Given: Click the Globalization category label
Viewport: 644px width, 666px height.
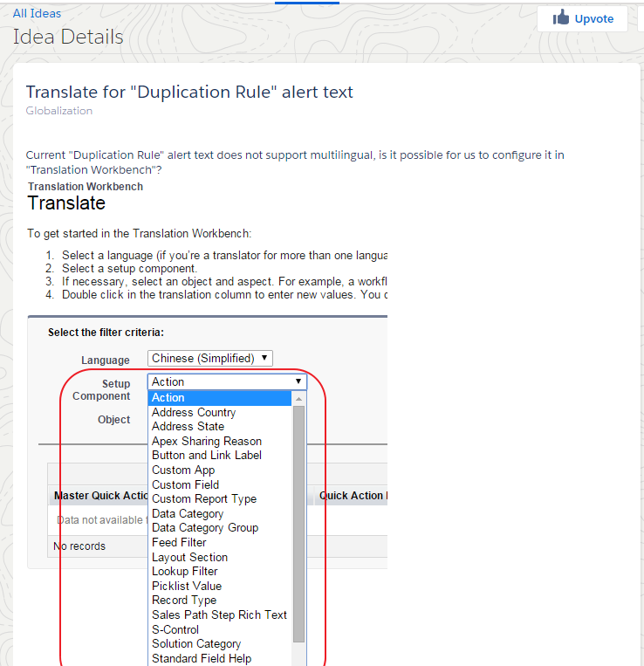Looking at the screenshot, I should (x=59, y=111).
